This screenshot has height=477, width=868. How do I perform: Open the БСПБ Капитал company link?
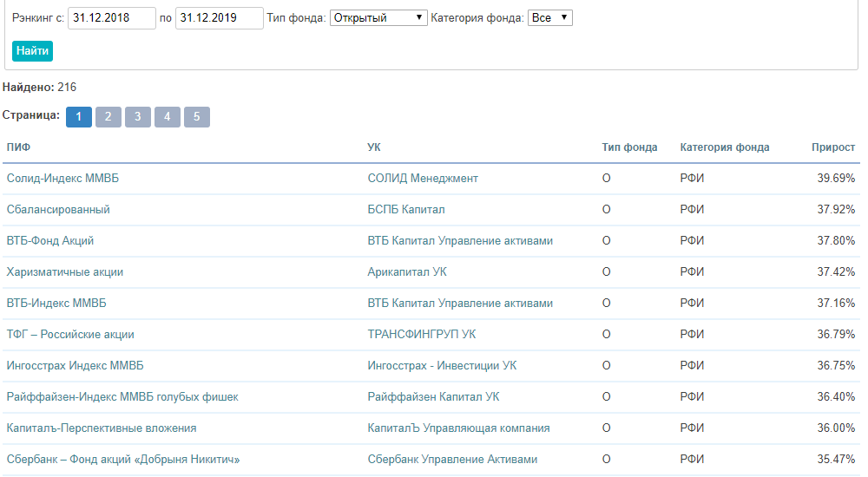click(x=406, y=209)
